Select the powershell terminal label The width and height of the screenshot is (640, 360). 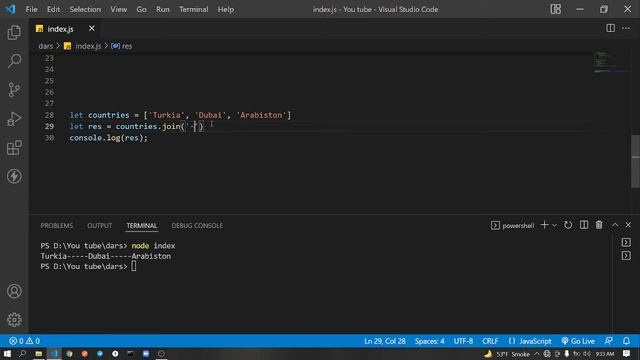pos(512,225)
